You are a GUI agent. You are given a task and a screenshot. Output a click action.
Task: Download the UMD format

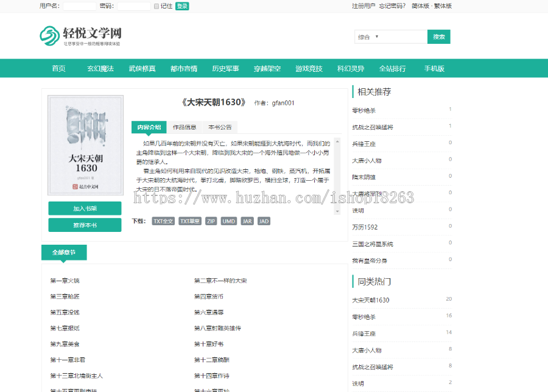click(228, 221)
